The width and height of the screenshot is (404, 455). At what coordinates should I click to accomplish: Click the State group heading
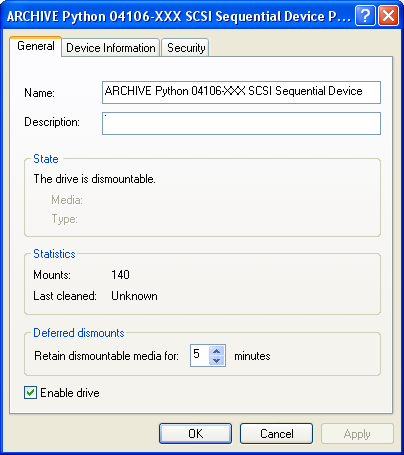[x=46, y=159]
